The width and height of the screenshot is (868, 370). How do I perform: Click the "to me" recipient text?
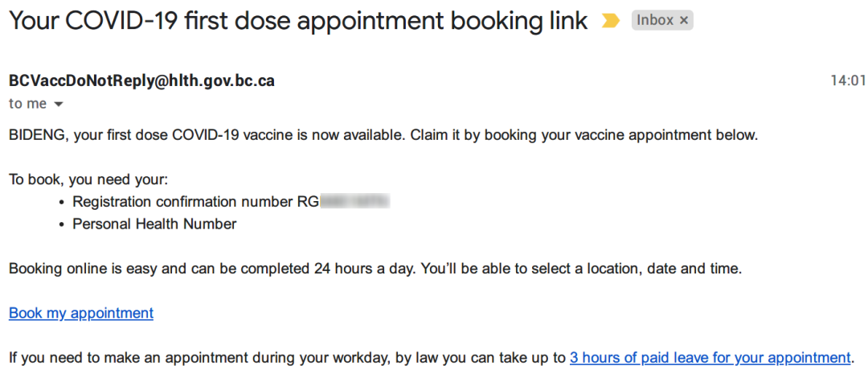tap(27, 104)
